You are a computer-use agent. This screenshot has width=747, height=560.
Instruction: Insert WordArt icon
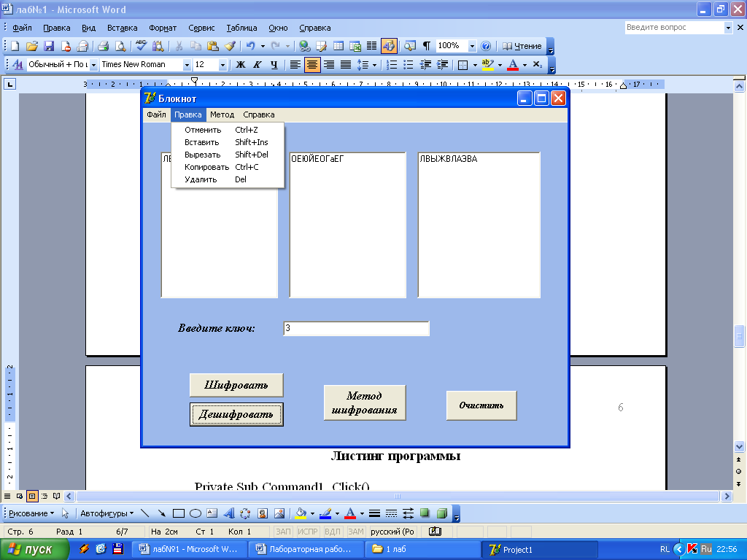[x=229, y=513]
